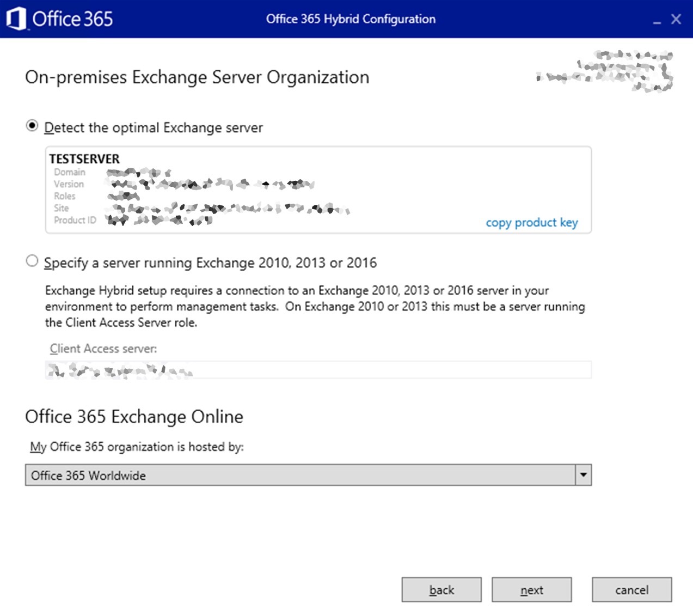Click the Site label in server details
The height and width of the screenshot is (616, 693).
pos(61,208)
